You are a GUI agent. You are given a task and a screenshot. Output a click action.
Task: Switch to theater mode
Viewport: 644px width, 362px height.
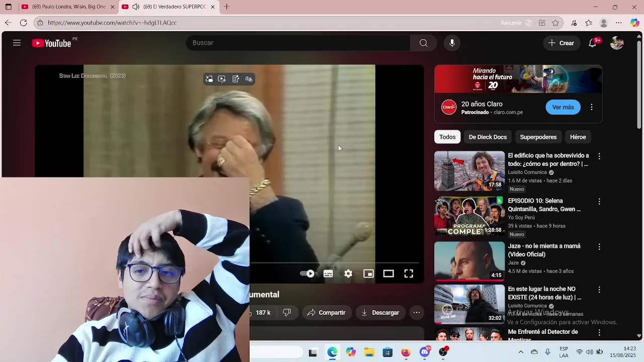point(388,274)
